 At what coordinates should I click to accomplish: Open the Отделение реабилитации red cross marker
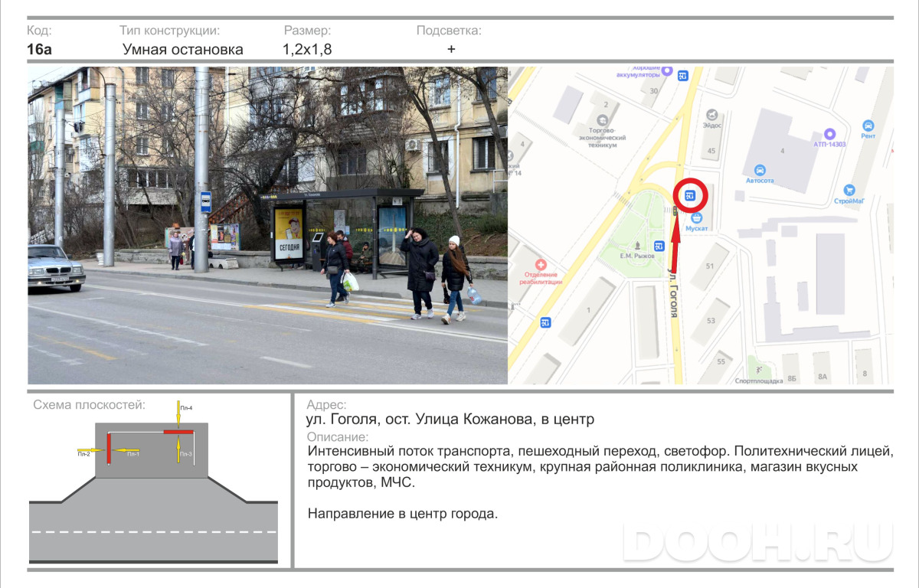(x=541, y=263)
